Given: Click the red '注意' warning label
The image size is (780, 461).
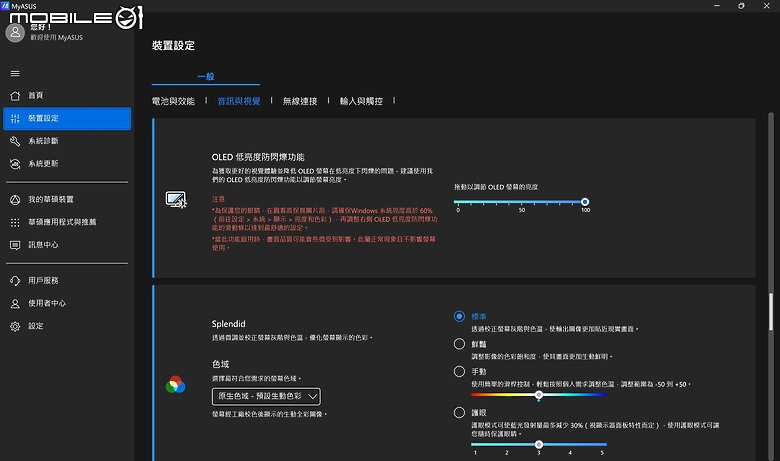Looking at the screenshot, I should [x=218, y=199].
